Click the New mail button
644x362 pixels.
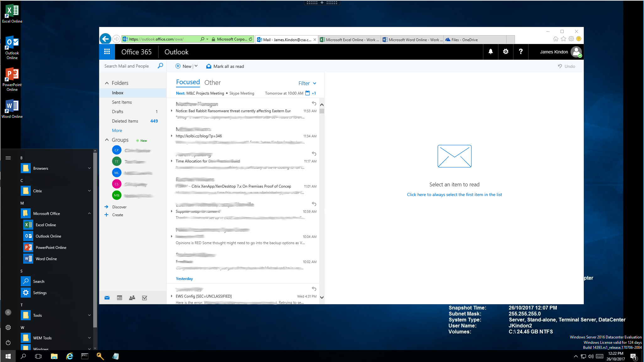(x=183, y=66)
